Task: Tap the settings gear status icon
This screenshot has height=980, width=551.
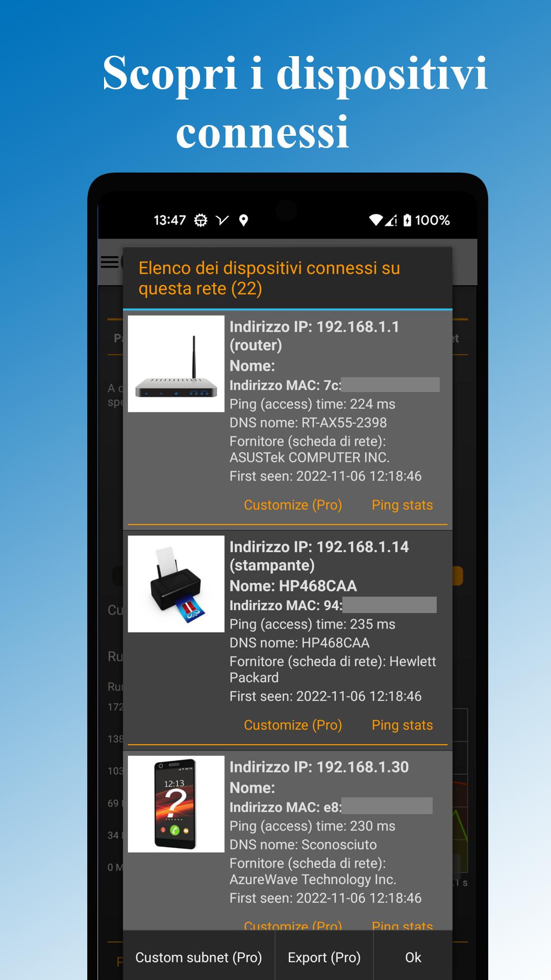Action: (x=201, y=220)
